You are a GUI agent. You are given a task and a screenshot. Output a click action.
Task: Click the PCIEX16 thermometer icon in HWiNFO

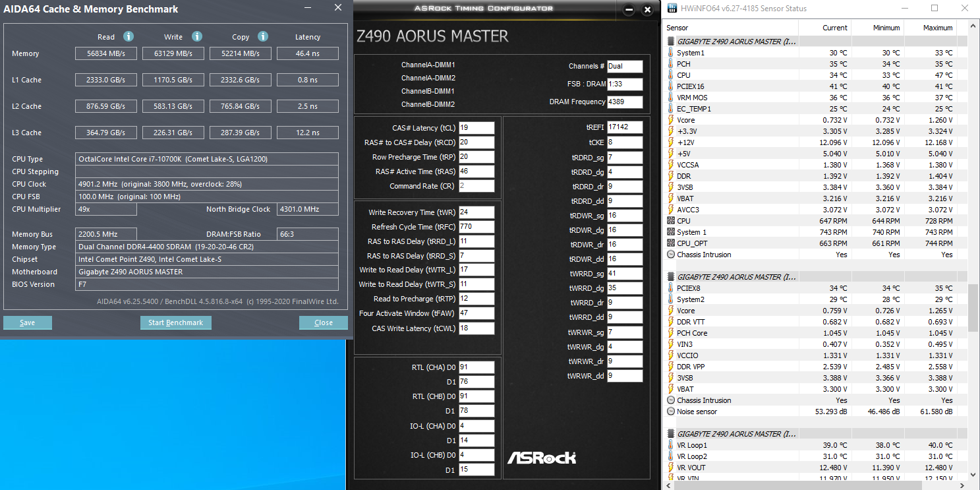671,86
